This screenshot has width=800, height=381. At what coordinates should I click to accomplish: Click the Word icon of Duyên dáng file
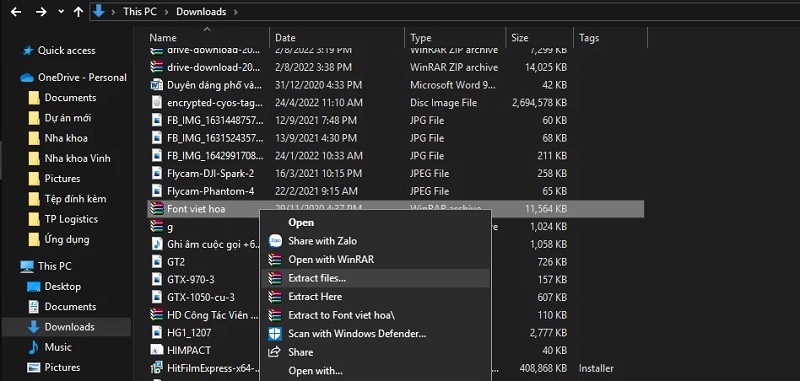(x=157, y=85)
